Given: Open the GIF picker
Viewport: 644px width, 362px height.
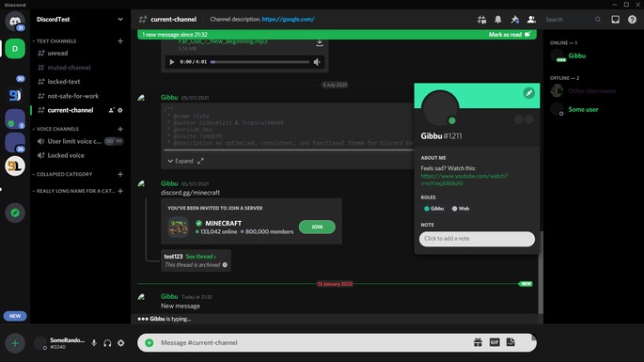Looking at the screenshot, I should [x=495, y=342].
